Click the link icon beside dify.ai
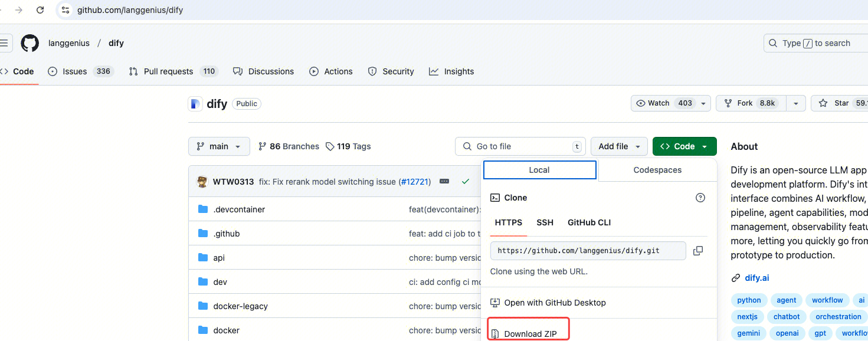This screenshot has height=341, width=868. (x=735, y=278)
